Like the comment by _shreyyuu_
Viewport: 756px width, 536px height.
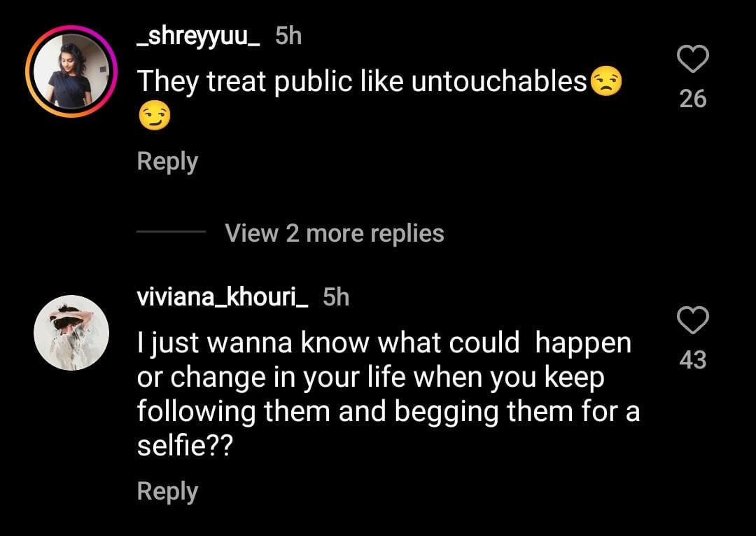coord(693,60)
